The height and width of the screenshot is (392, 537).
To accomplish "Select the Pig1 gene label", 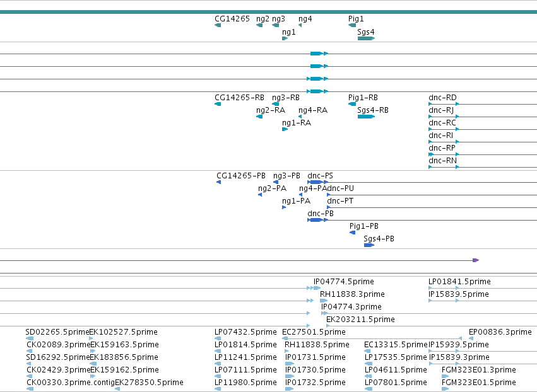I will (x=356, y=19).
